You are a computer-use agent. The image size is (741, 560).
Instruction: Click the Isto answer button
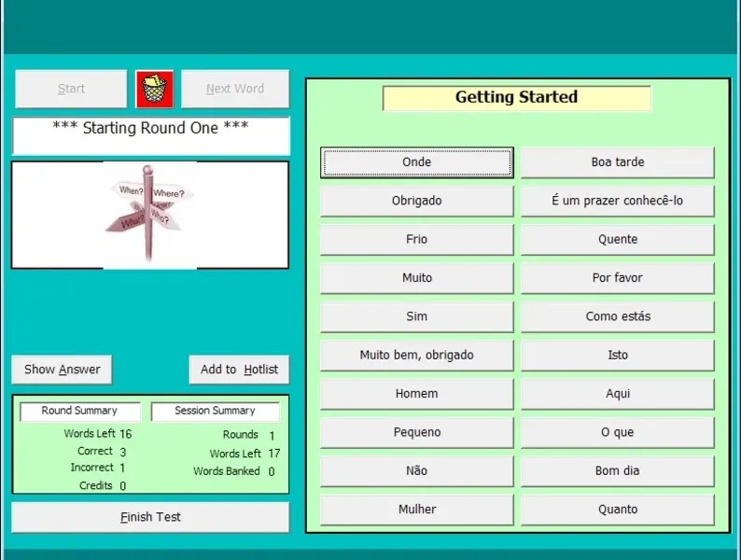pyautogui.click(x=618, y=356)
